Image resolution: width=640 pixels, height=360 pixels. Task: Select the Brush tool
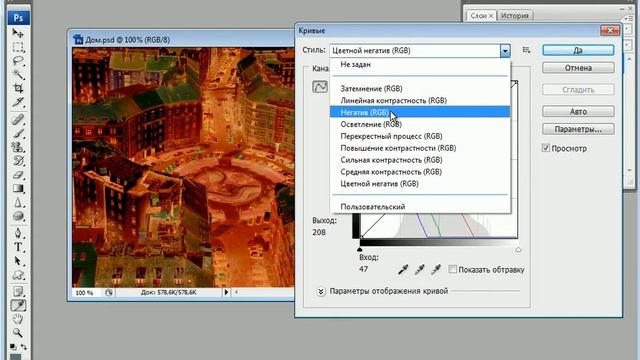click(x=18, y=133)
